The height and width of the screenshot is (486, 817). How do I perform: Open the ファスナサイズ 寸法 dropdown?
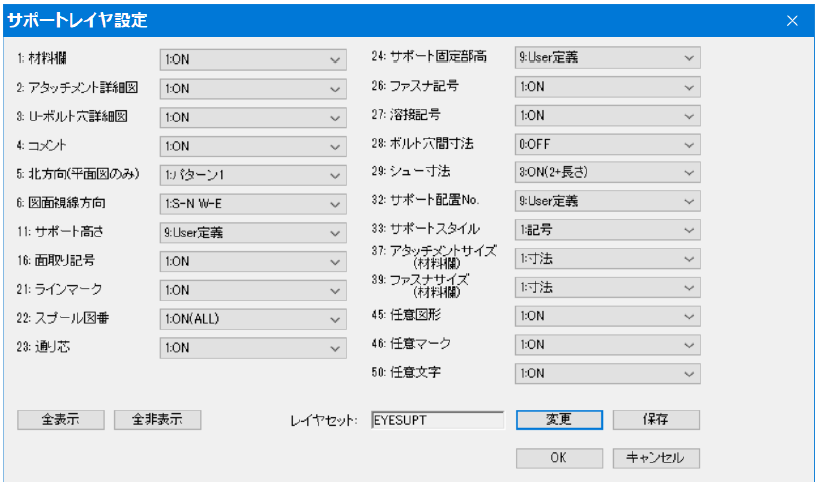608,288
